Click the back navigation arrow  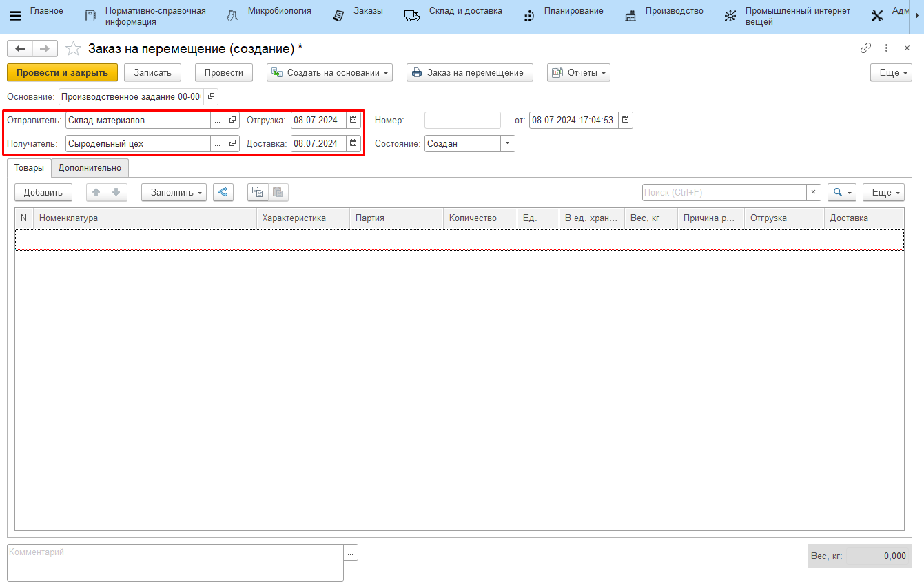[x=20, y=48]
